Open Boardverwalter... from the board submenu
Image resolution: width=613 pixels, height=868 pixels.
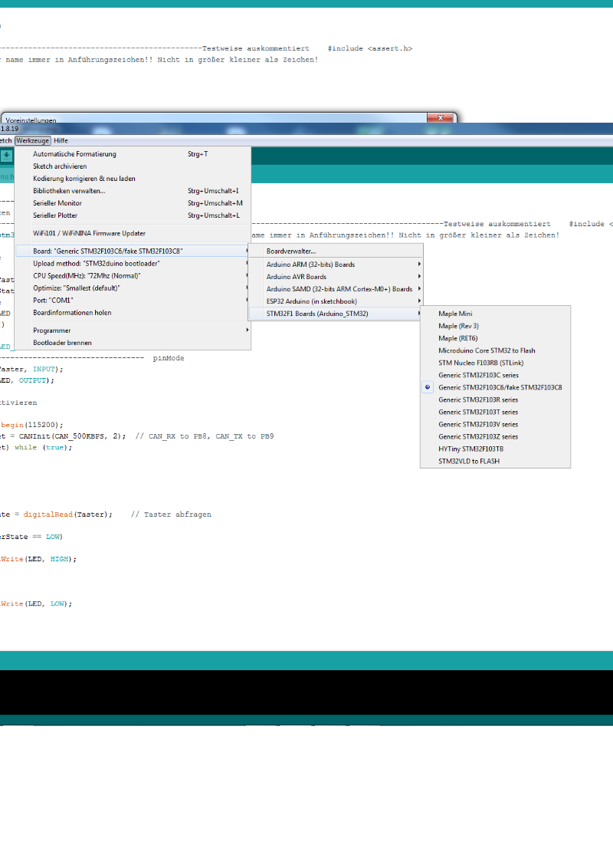click(336, 252)
